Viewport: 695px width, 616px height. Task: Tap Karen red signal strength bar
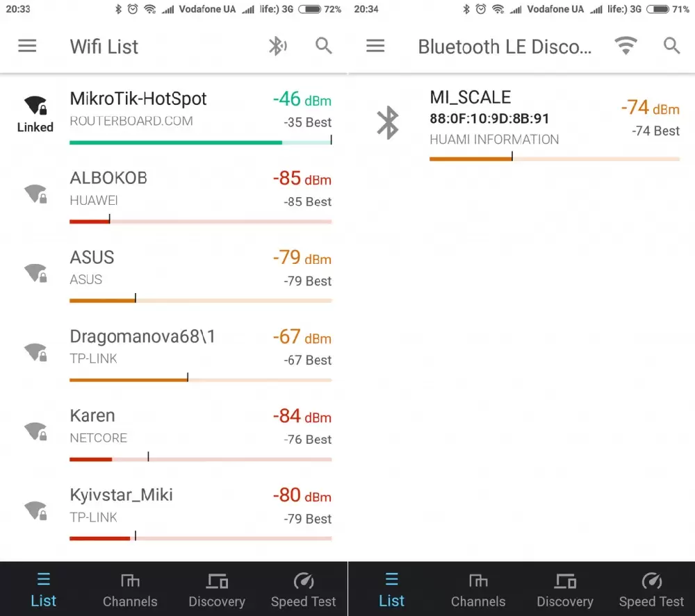[201, 459]
